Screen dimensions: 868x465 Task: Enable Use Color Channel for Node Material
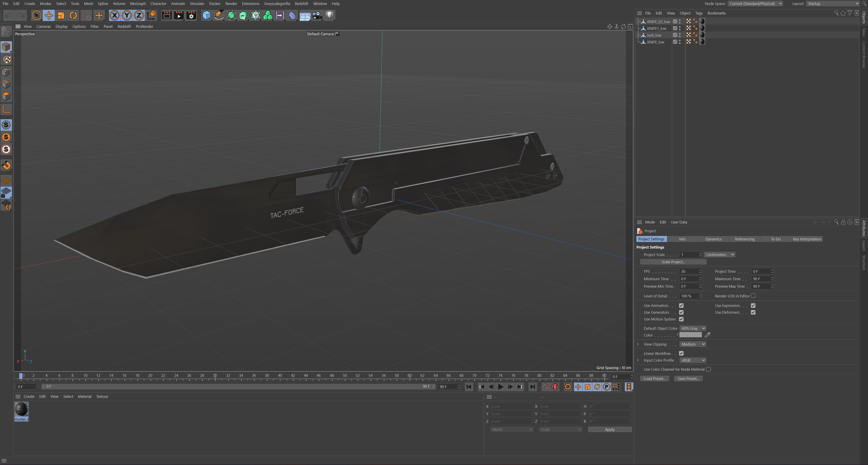click(708, 369)
